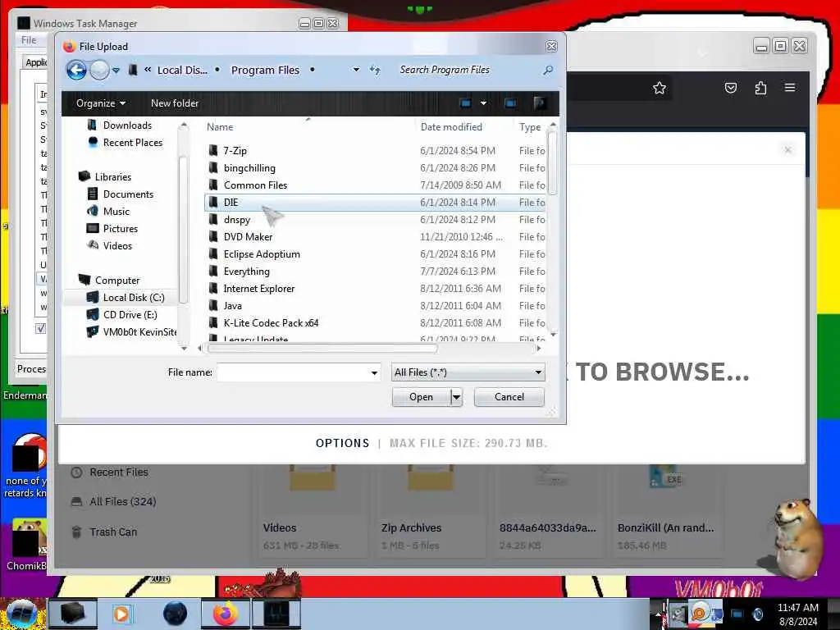Click the Program Files breadcrumb segment
840x630 pixels.
[x=265, y=71]
